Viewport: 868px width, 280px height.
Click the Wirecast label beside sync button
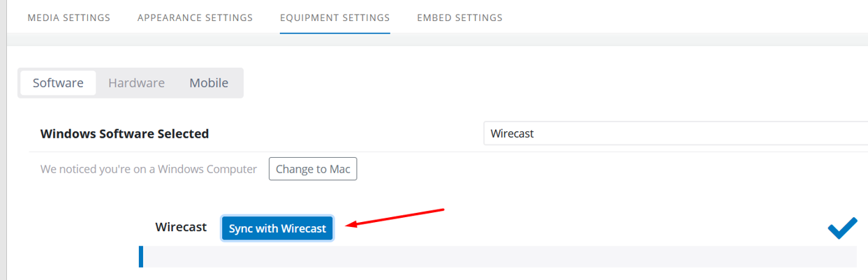point(181,227)
